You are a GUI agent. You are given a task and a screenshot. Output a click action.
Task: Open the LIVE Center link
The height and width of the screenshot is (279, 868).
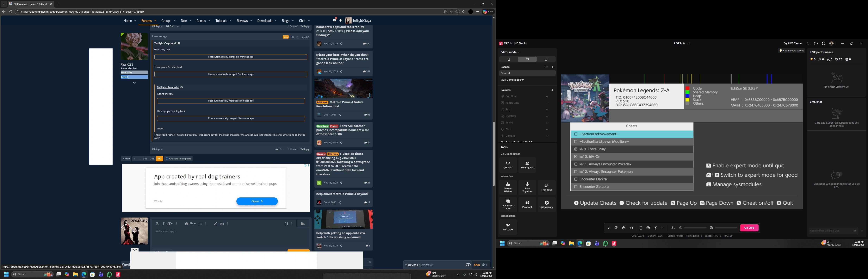[792, 43]
